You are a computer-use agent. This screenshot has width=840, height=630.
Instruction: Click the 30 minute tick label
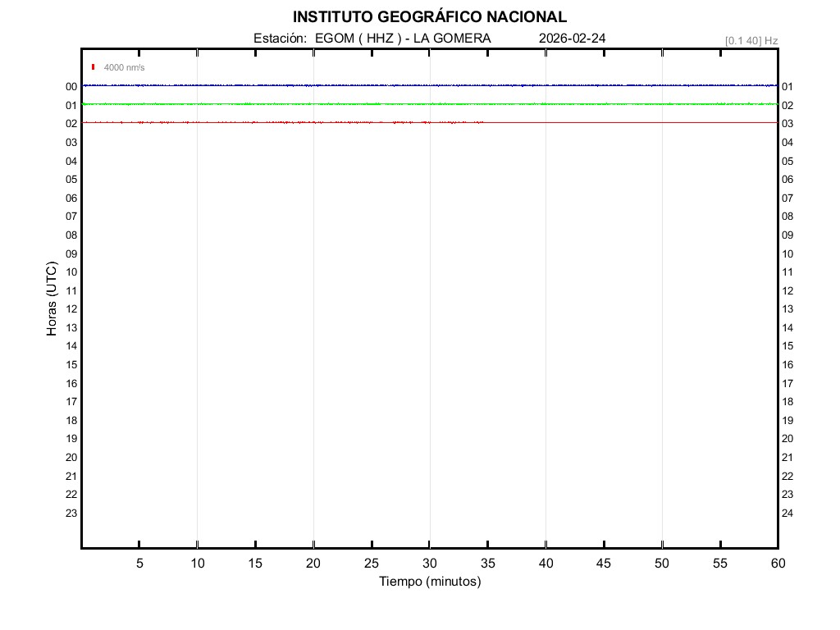(x=430, y=564)
